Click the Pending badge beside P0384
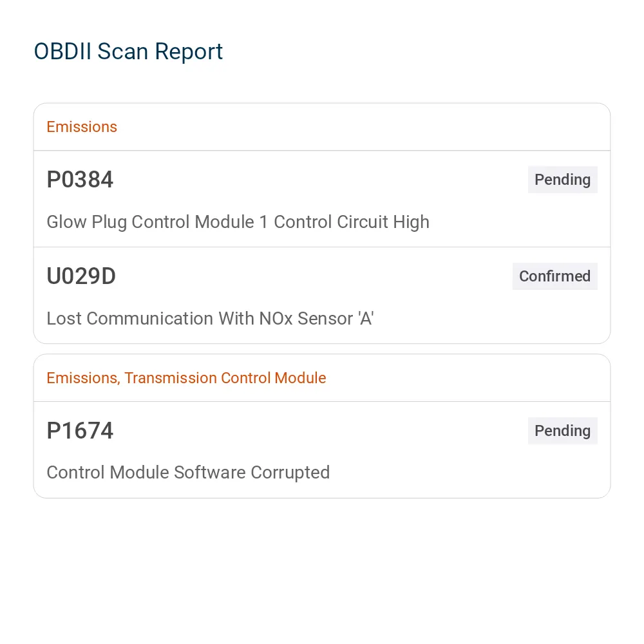Image resolution: width=644 pixels, height=644 pixels. [x=562, y=180]
